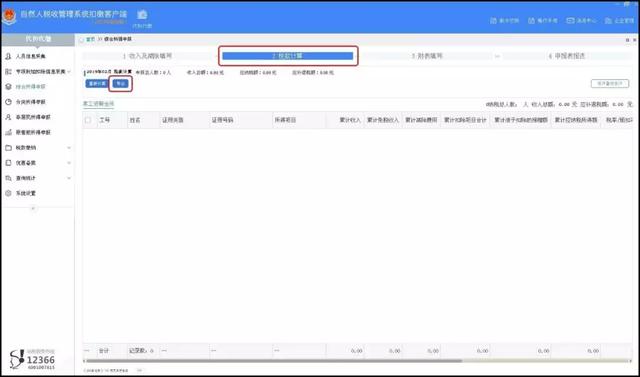This screenshot has height=377, width=640.
Task: Click the 综合所得申报 layers icon
Action: pyautogui.click(x=8, y=87)
